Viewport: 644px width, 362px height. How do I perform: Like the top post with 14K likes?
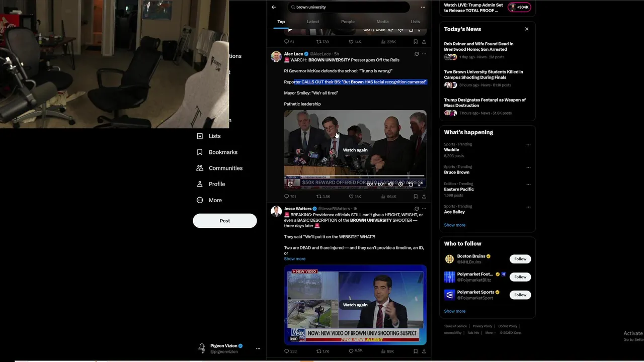[x=355, y=42]
